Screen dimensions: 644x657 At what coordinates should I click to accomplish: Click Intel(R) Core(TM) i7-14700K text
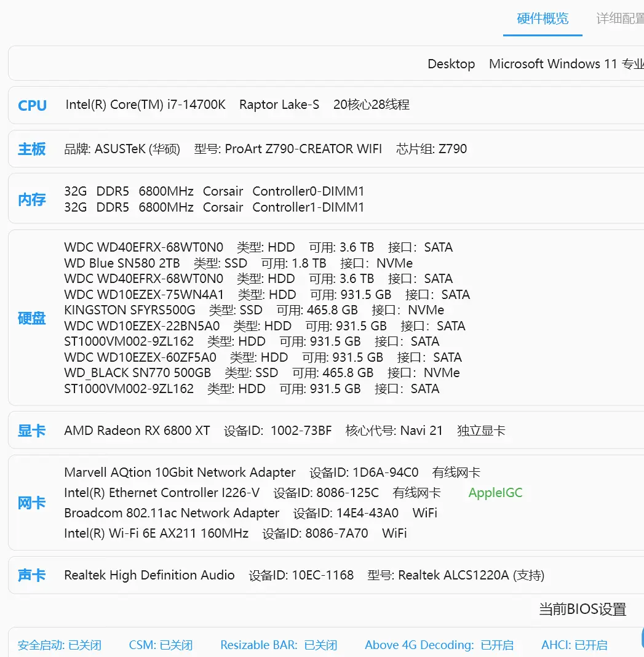[145, 105]
